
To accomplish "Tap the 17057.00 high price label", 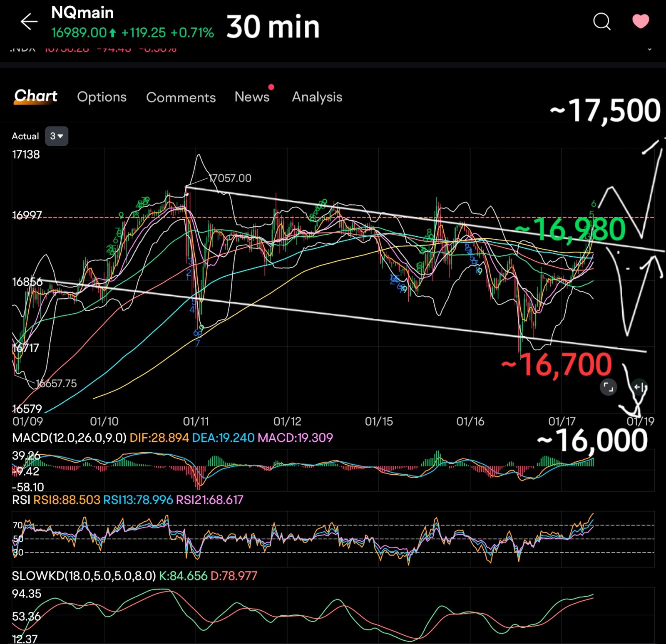I will point(230,178).
